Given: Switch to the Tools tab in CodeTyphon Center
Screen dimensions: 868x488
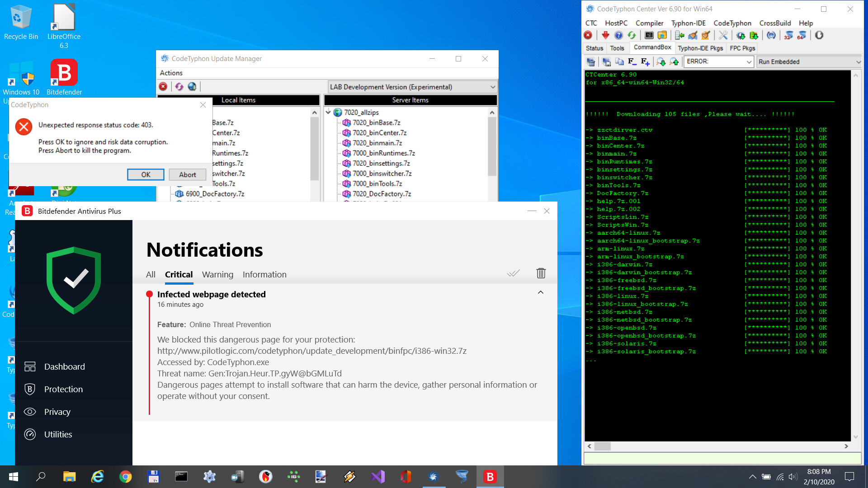Looking at the screenshot, I should coord(617,48).
